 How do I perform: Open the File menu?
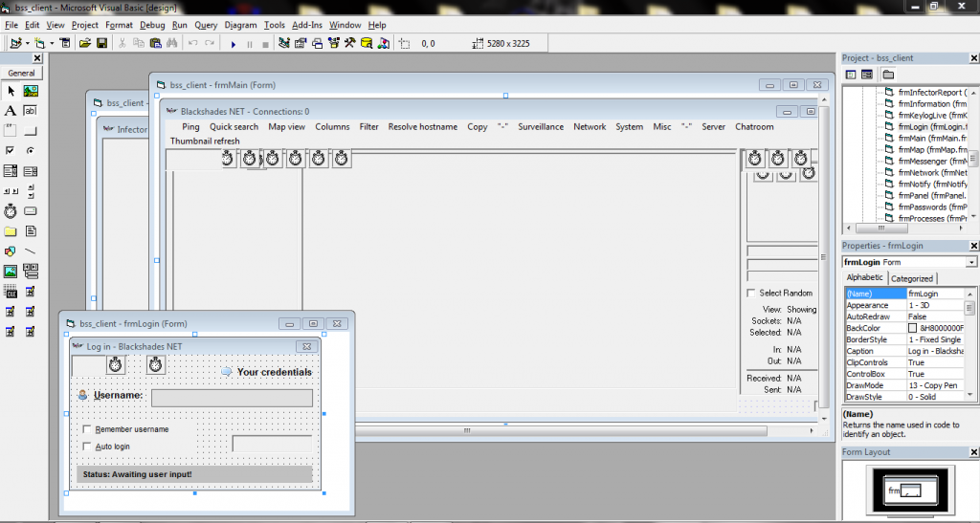pos(11,25)
